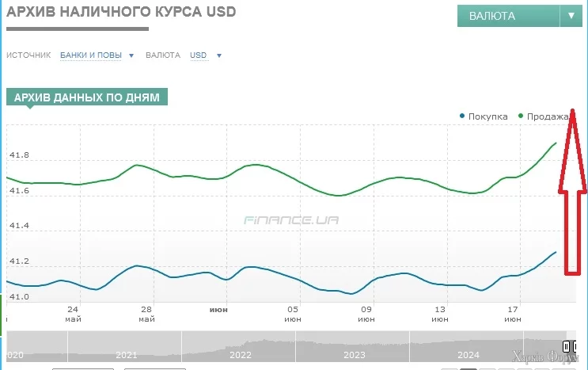Jump to 2024 in the timeline navigator
Screen dimensions: 588x370
(x=468, y=355)
